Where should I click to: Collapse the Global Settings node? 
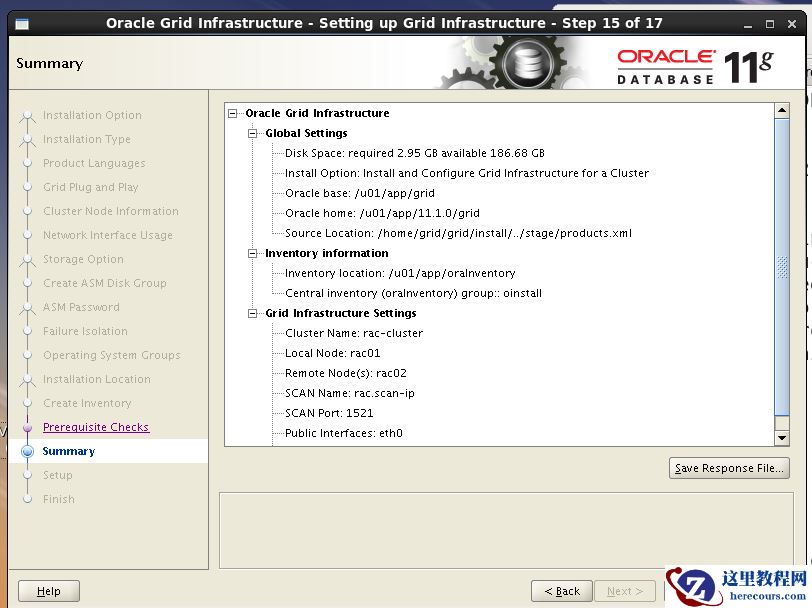[x=252, y=133]
